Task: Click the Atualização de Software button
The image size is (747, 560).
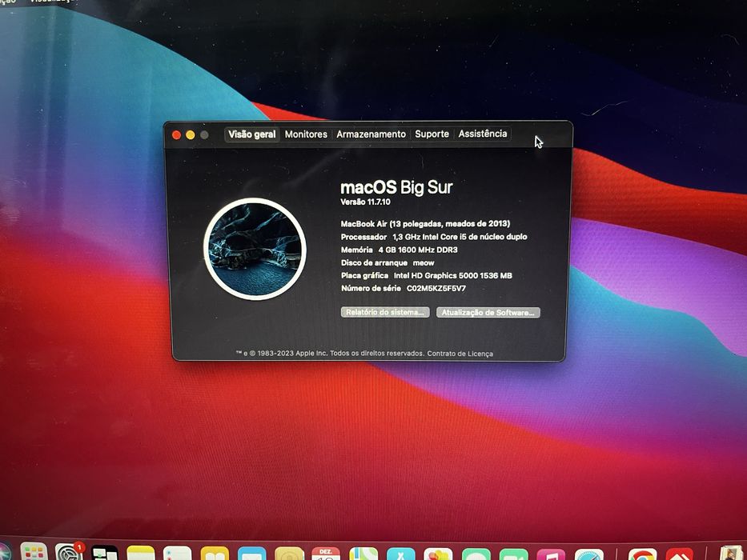Action: [488, 313]
